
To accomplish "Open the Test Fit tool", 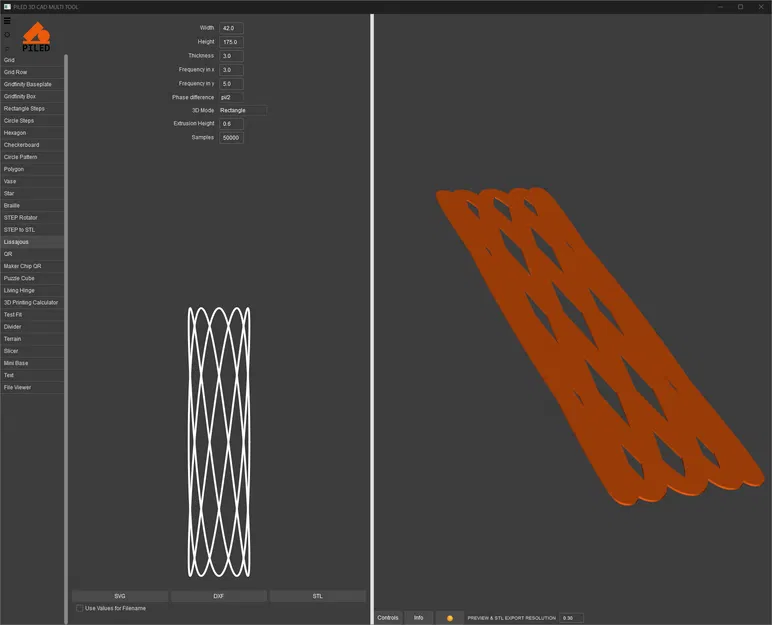I will click(32, 315).
